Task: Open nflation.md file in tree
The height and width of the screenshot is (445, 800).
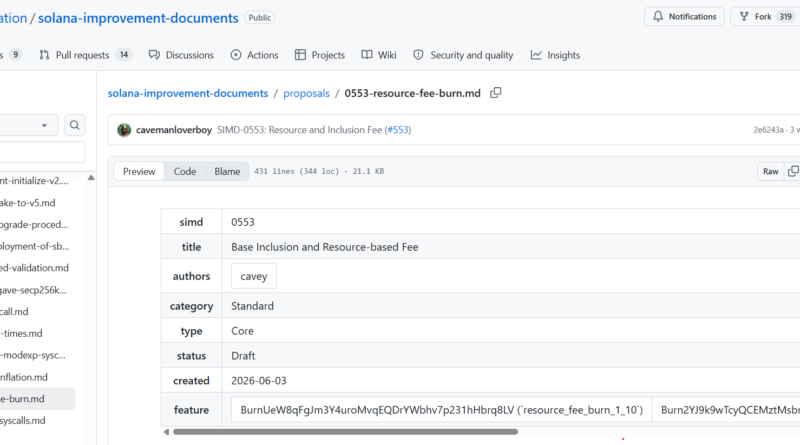Action: click(24, 377)
